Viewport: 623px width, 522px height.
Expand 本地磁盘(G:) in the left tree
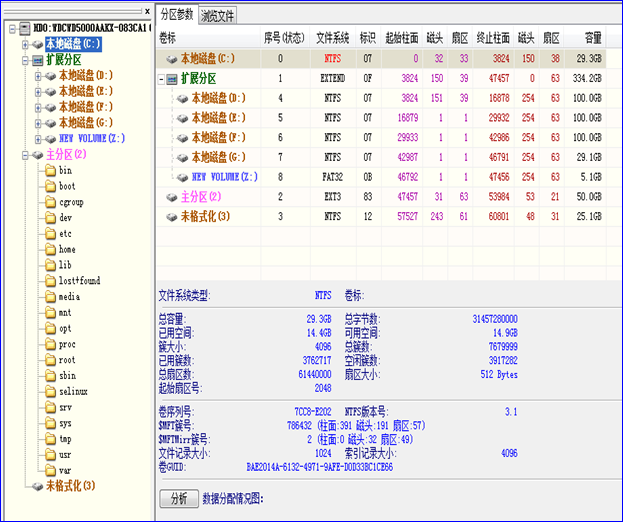[38, 123]
